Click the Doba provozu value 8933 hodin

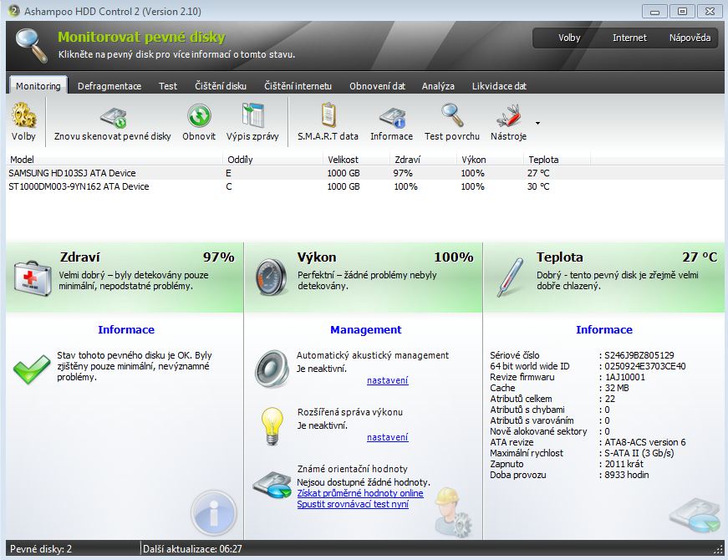(627, 475)
